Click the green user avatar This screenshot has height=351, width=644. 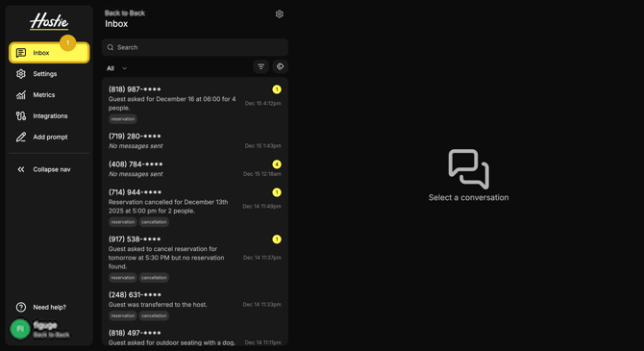[x=20, y=329]
